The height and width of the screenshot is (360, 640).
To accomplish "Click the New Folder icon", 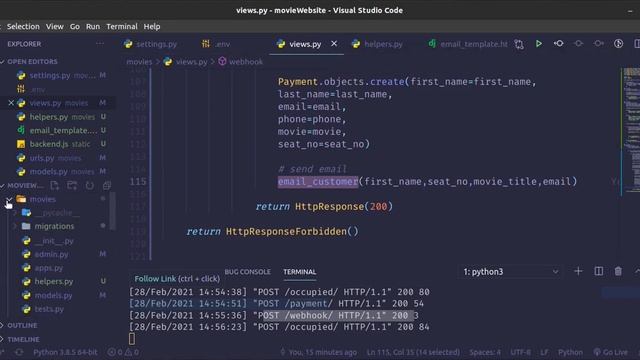I will click(72, 185).
